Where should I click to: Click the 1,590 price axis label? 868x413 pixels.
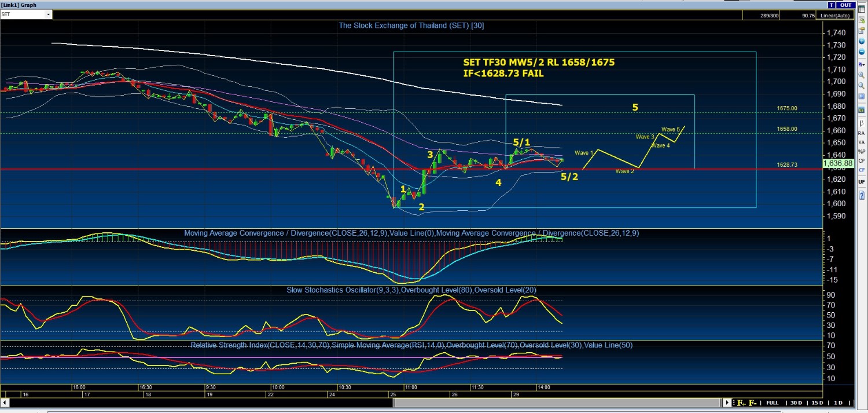click(837, 216)
